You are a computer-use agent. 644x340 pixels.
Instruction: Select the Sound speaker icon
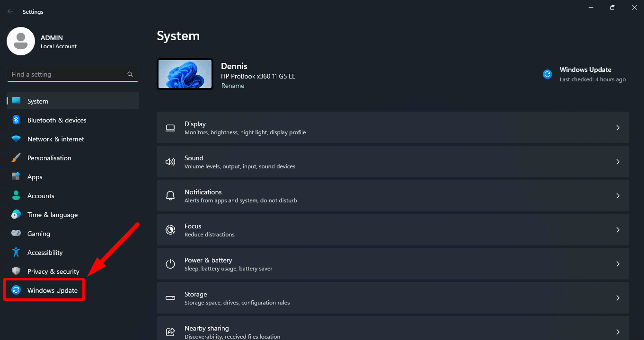(170, 161)
